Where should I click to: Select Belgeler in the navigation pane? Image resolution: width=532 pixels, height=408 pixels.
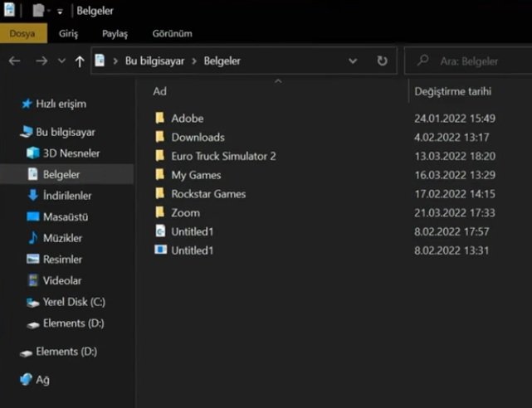coord(61,174)
